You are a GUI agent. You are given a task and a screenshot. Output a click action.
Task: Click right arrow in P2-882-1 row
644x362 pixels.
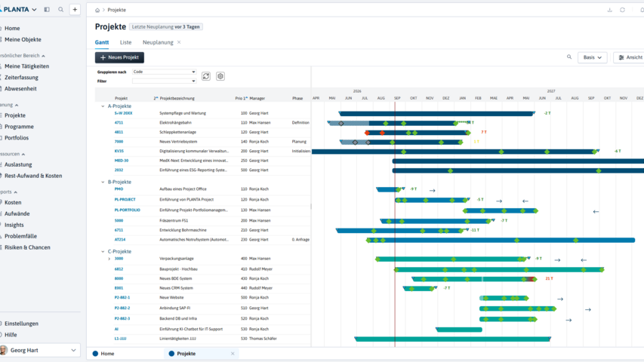[x=560, y=299]
